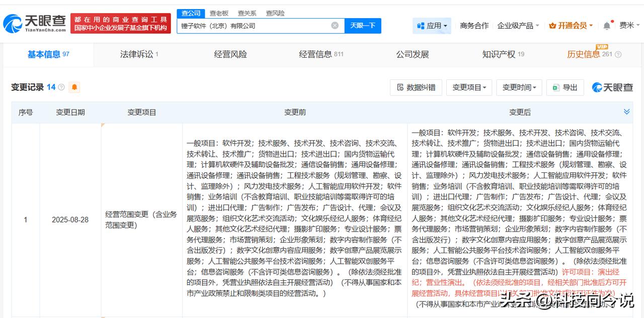
Task: Switch to the 经营信息 tab
Action: [x=321, y=54]
